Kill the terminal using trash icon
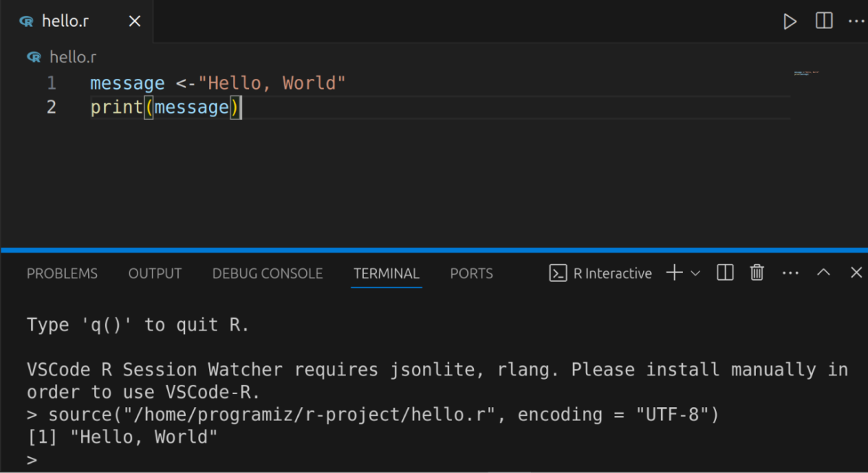Viewport: 868px width, 473px height. tap(757, 273)
